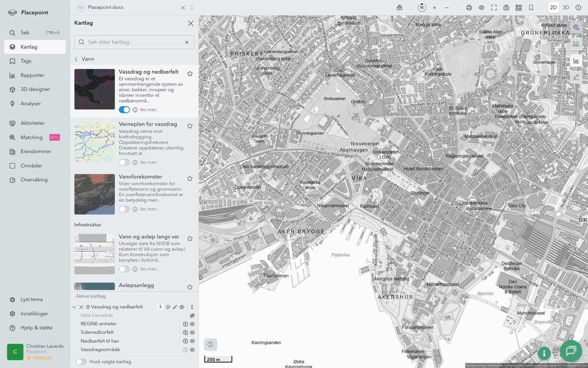The image size is (588, 368).
Task: Click les mer for Vannforekomster
Action: click(x=149, y=209)
